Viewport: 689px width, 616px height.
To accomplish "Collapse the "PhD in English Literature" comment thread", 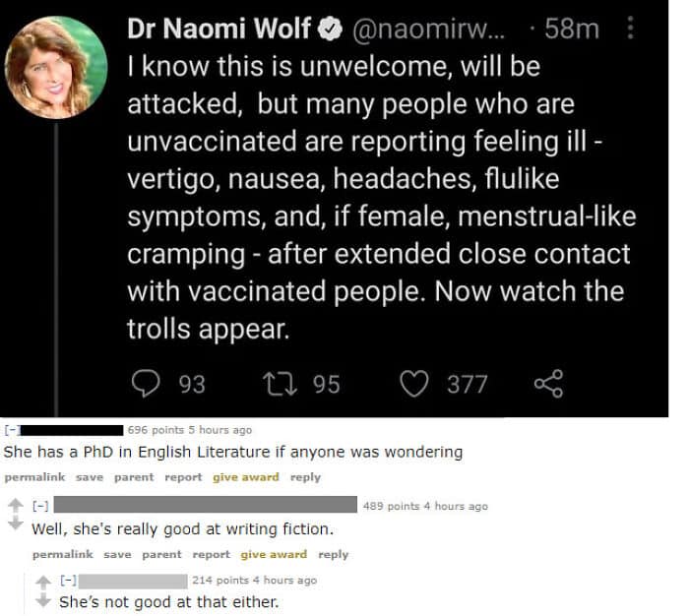I will point(10,430).
